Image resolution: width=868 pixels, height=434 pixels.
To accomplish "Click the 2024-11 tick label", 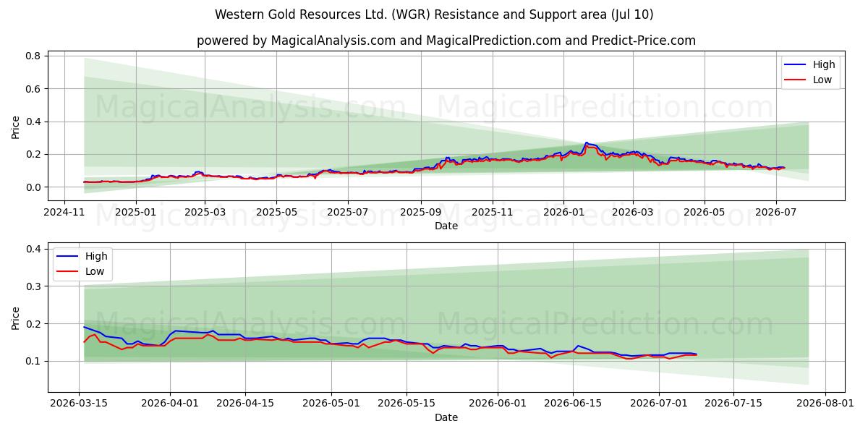I will (64, 213).
